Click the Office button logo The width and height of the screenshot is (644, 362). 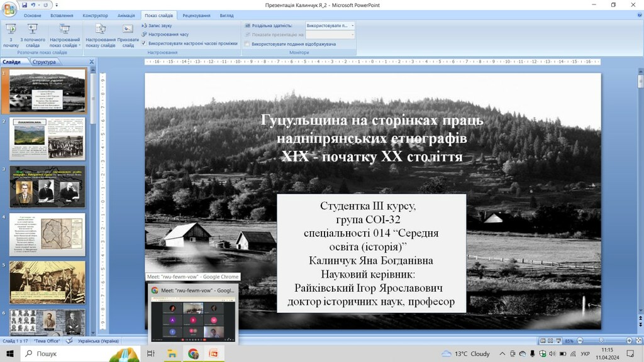[9, 8]
